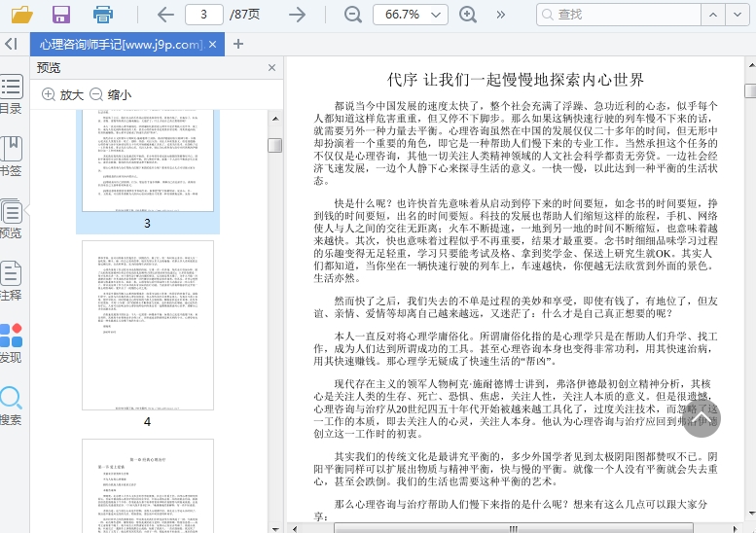Open the 发现 discover panel
Viewport: 756px width, 533px height.
click(11, 343)
